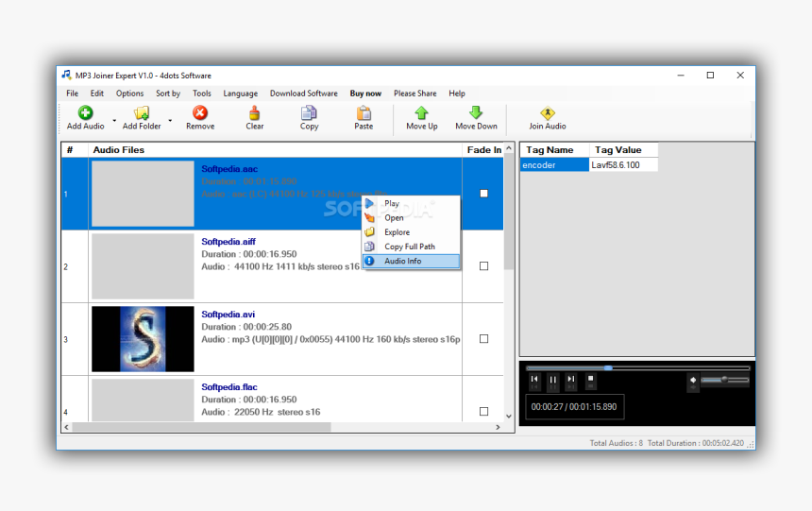Open the Tools menu
812x511 pixels.
pyautogui.click(x=201, y=94)
